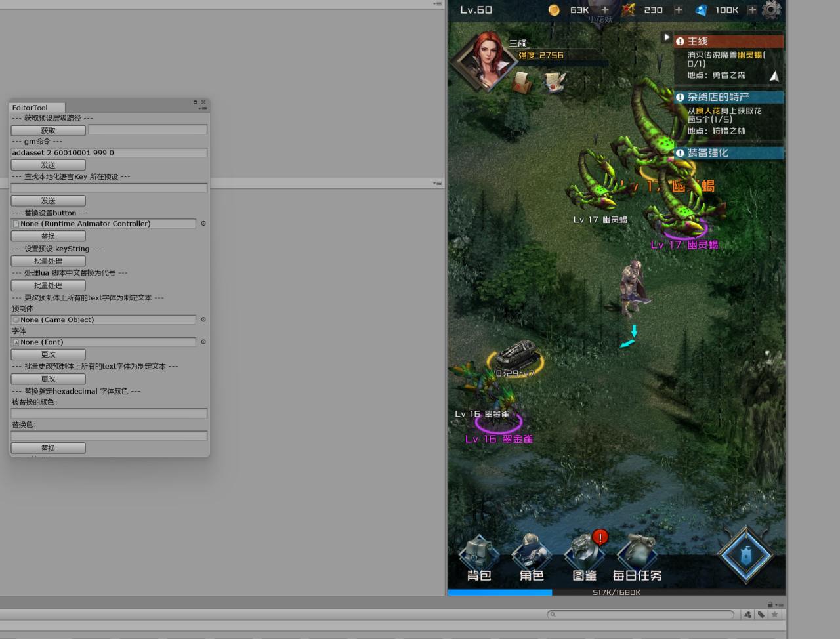
Task: Click the gold coin currency icon
Action: [x=554, y=10]
